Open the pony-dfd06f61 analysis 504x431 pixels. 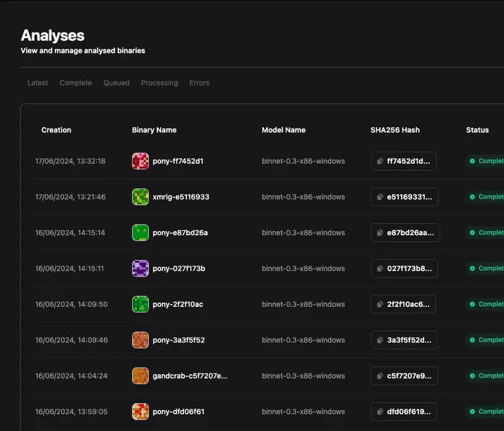178,411
